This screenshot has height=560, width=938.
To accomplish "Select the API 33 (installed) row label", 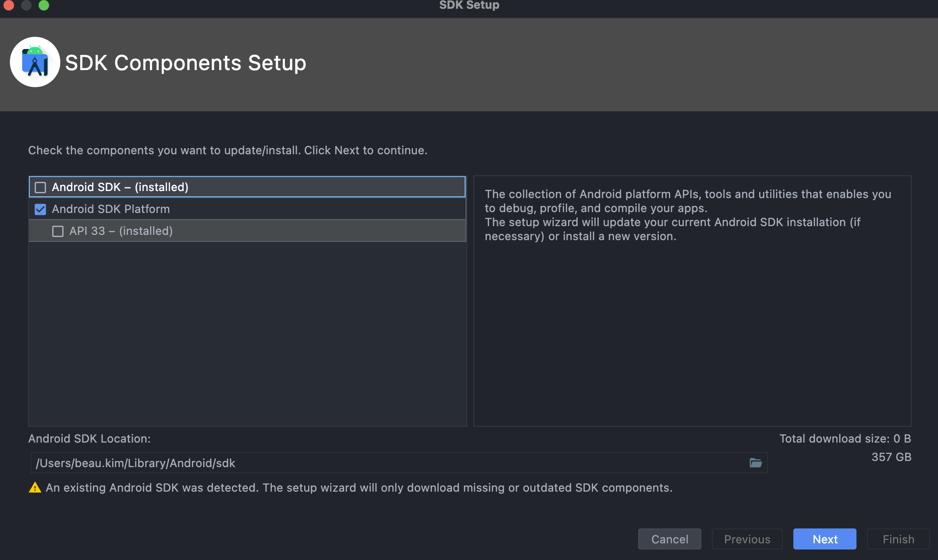I will [x=121, y=231].
